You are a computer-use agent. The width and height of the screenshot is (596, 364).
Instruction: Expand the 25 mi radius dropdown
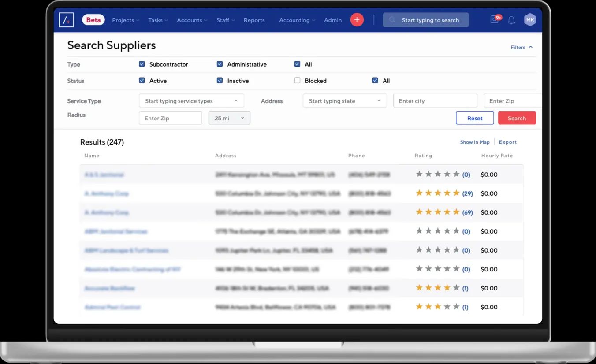229,118
